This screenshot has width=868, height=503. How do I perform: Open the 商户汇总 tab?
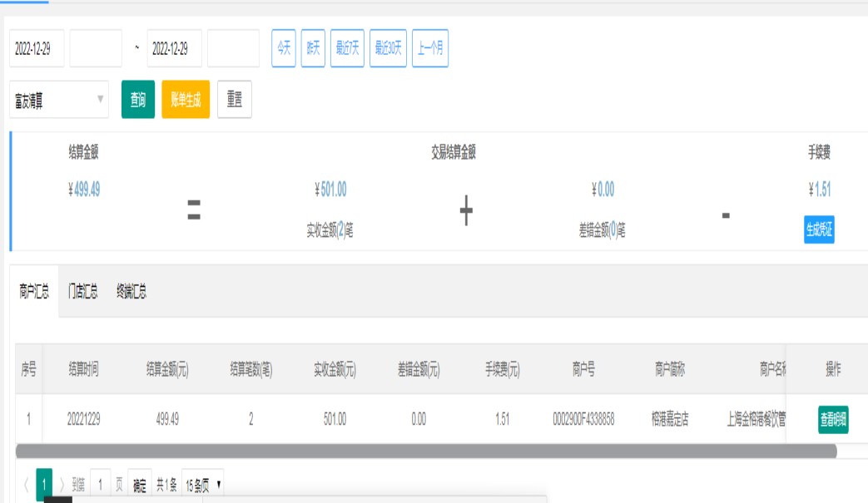pos(34,292)
